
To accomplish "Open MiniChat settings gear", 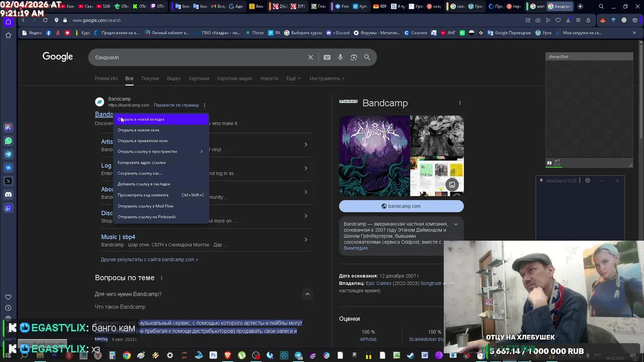I will (587, 180).
